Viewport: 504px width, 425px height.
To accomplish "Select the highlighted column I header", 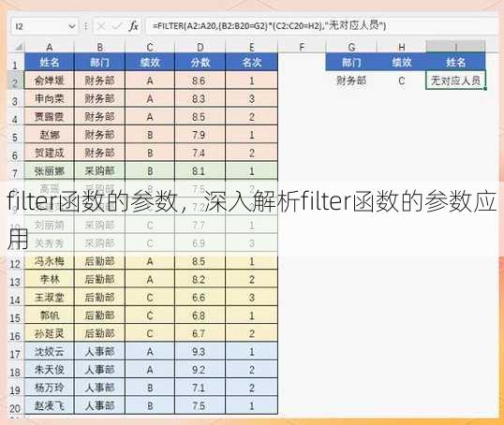I will pos(456,47).
